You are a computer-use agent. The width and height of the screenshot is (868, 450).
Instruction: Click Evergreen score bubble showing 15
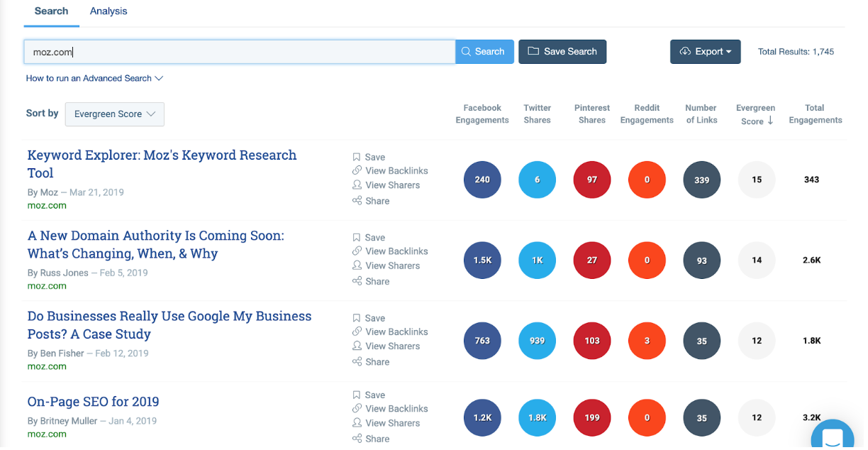pyautogui.click(x=757, y=180)
